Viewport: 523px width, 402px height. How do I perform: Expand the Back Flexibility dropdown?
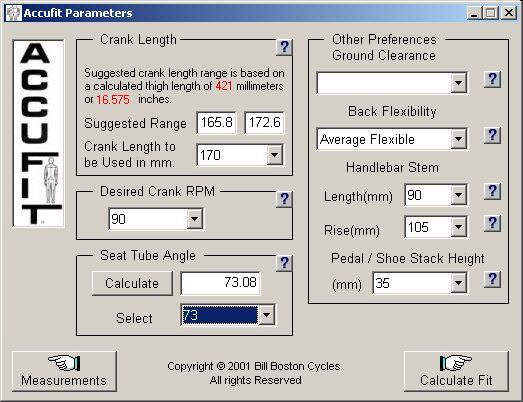pos(459,139)
